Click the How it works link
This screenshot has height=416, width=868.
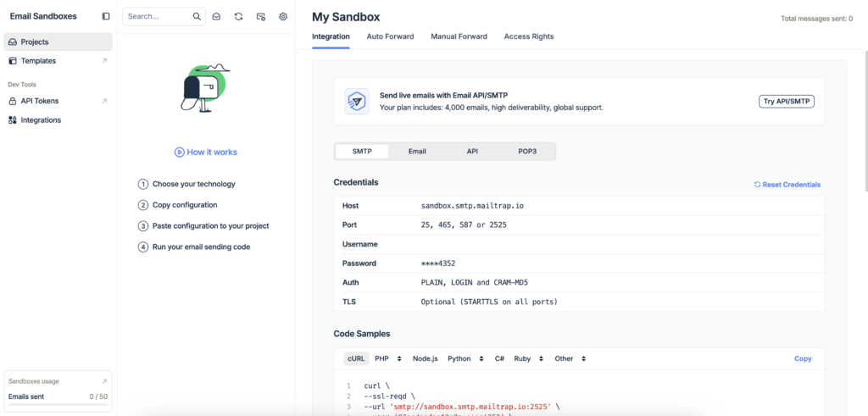tap(206, 153)
